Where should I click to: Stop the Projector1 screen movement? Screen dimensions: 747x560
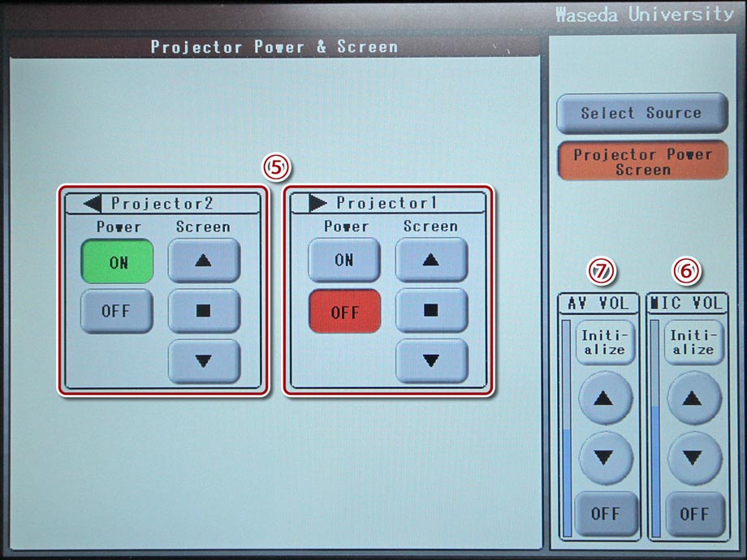tap(431, 311)
